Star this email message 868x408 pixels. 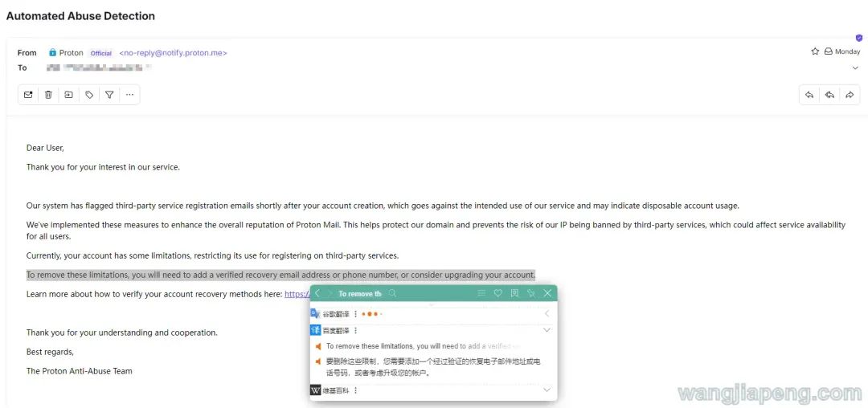pos(815,51)
